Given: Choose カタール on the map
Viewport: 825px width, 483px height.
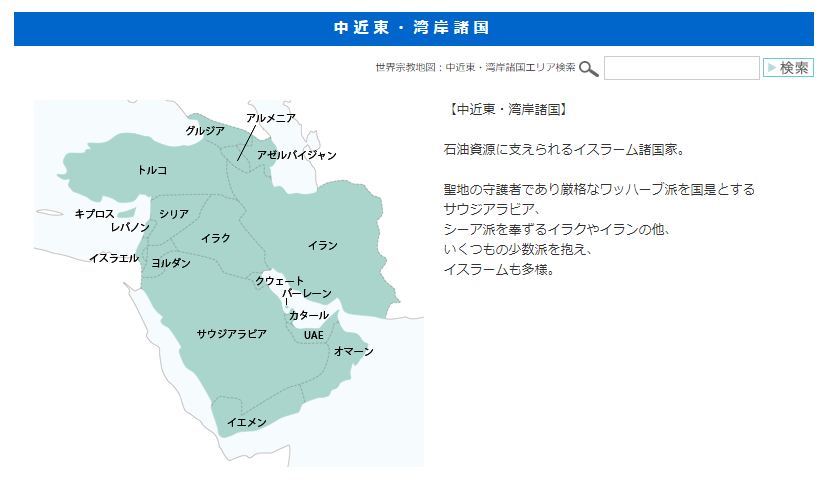Looking at the screenshot, I should [309, 315].
